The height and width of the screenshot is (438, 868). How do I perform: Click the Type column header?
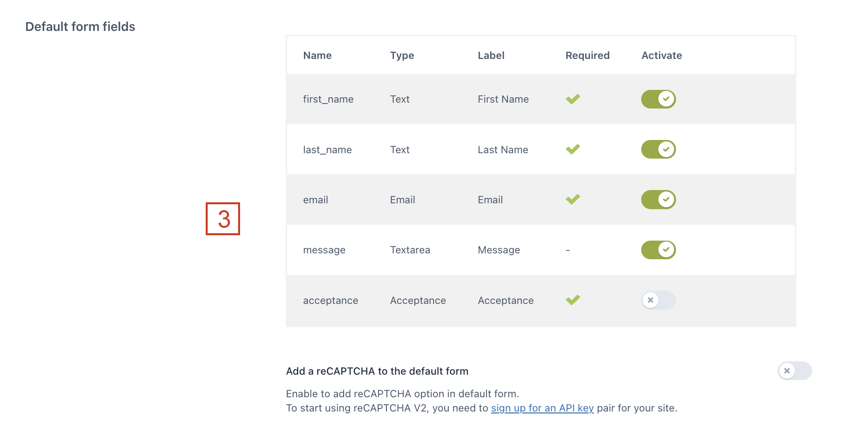402,55
